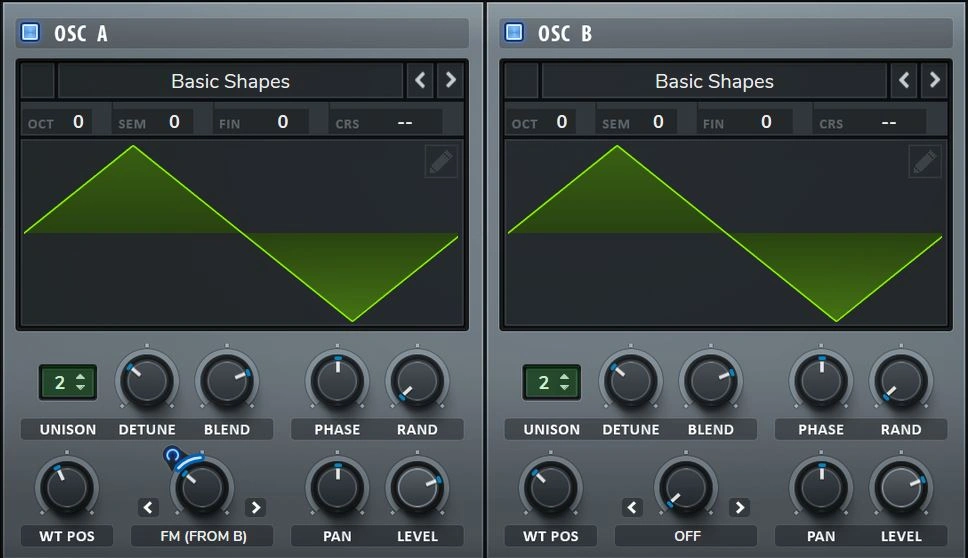Screen dimensions: 968x558
Task: Click OSC B unison voice count stepper
Action: (552, 382)
